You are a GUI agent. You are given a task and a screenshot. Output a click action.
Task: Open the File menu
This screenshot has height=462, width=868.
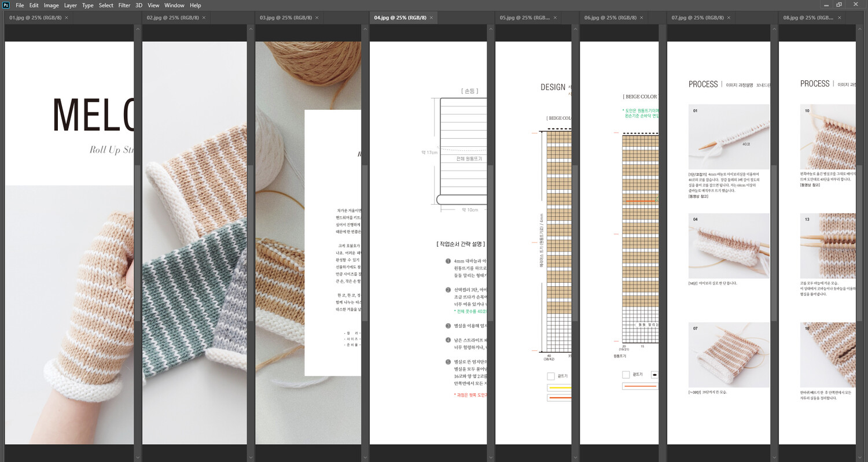20,5
